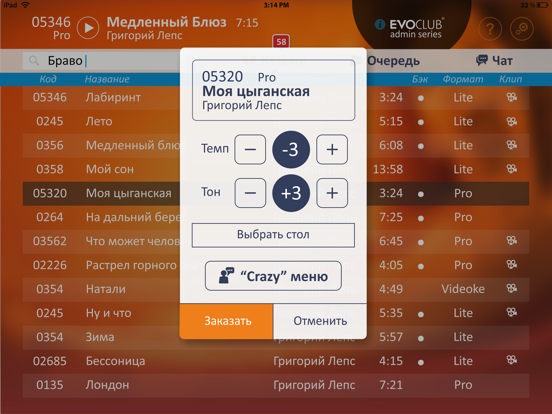Viewport: 552px width, 414px height.
Task: Increase Темп with plus button
Action: point(332,149)
